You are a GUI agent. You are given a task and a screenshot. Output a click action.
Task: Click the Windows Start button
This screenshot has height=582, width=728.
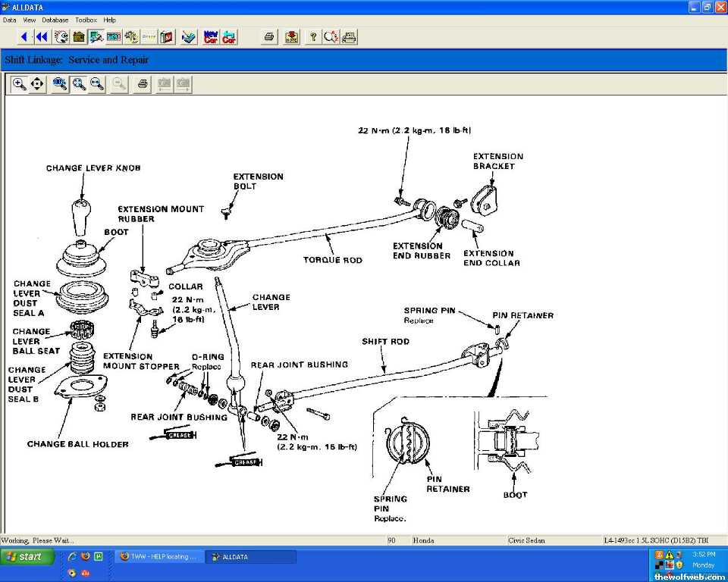(x=28, y=557)
